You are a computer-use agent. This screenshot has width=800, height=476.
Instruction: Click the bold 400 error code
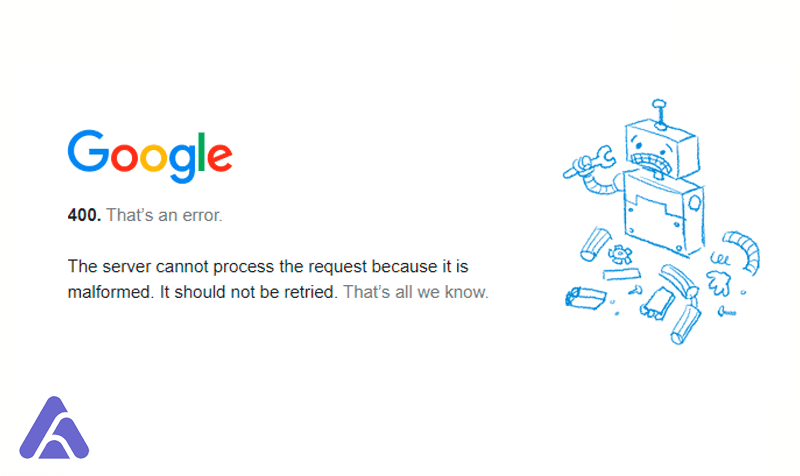(84, 215)
